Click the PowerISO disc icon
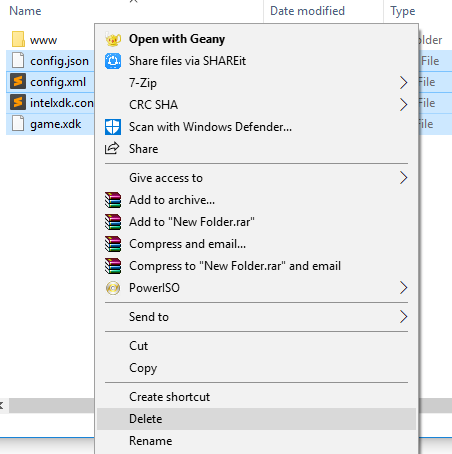 coord(113,288)
